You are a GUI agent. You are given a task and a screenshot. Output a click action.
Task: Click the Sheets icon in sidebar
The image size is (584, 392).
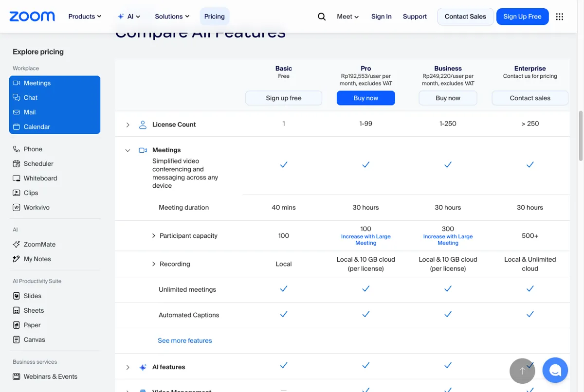point(17,311)
